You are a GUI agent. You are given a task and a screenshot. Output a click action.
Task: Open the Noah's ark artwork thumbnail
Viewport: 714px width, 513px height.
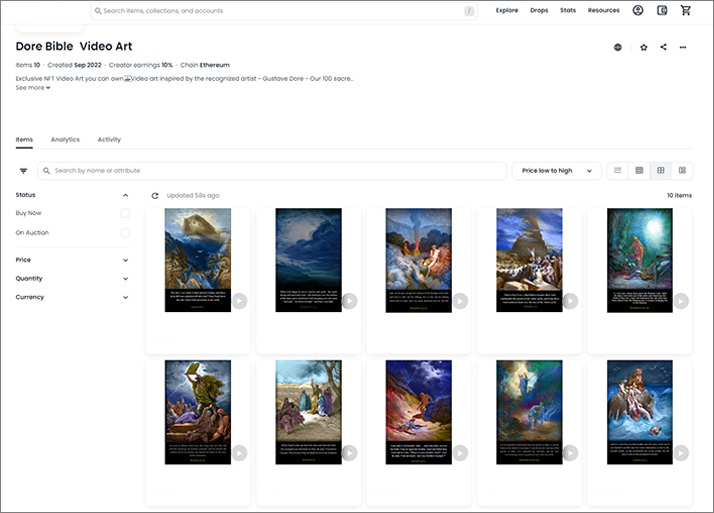point(198,260)
